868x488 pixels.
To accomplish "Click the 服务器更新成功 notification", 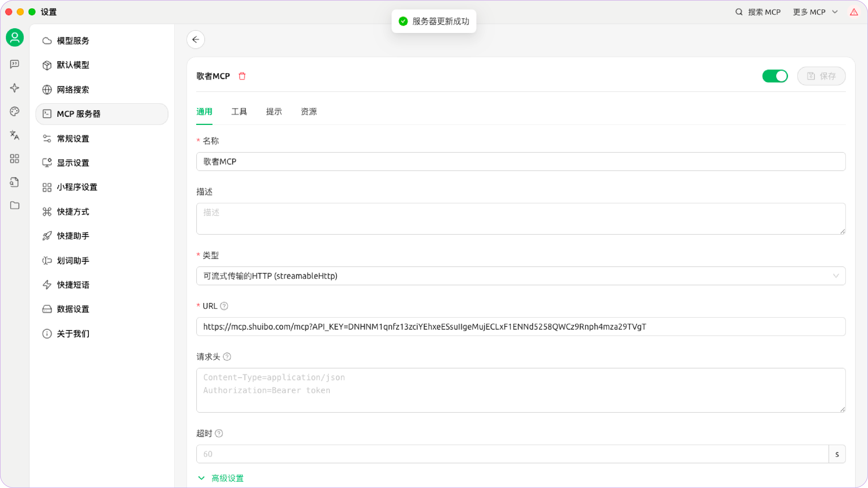I will pyautogui.click(x=434, y=21).
